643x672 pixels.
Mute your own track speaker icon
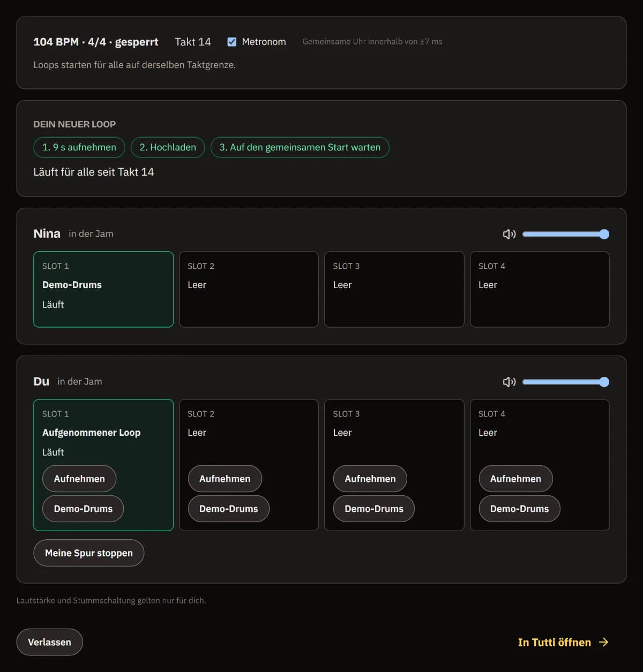click(509, 382)
